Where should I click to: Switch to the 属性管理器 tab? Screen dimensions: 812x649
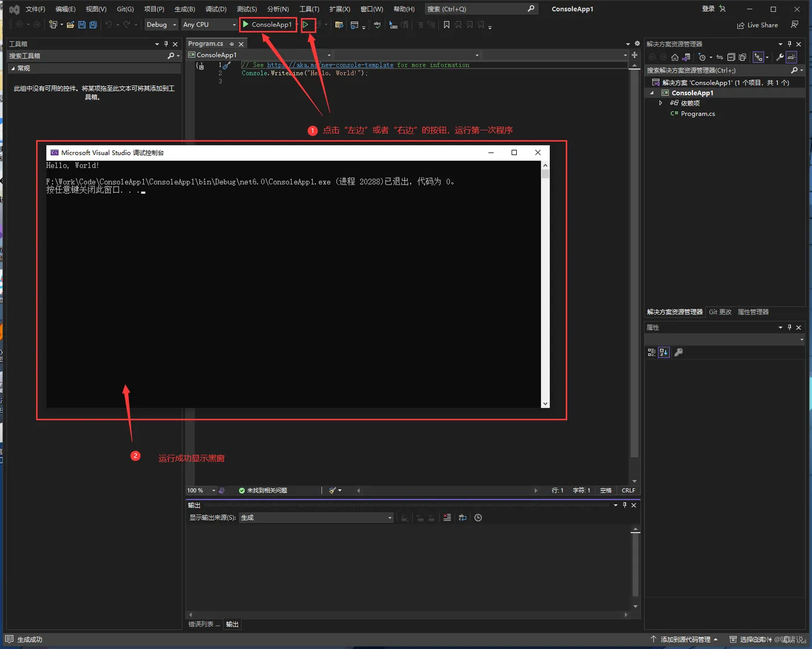[x=753, y=312]
